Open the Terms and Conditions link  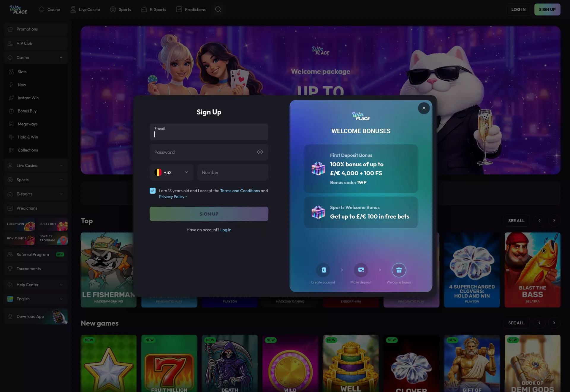pos(240,191)
